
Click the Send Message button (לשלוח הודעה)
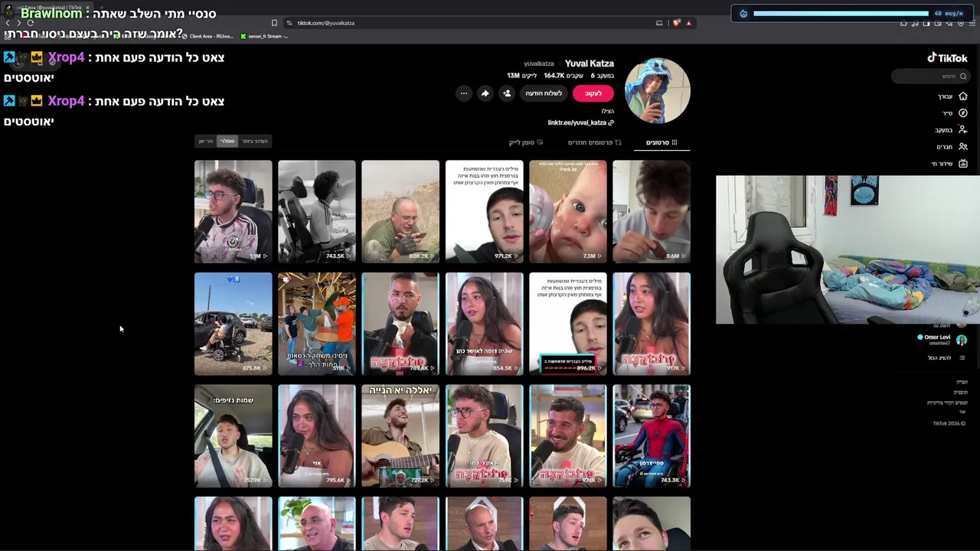pos(544,93)
